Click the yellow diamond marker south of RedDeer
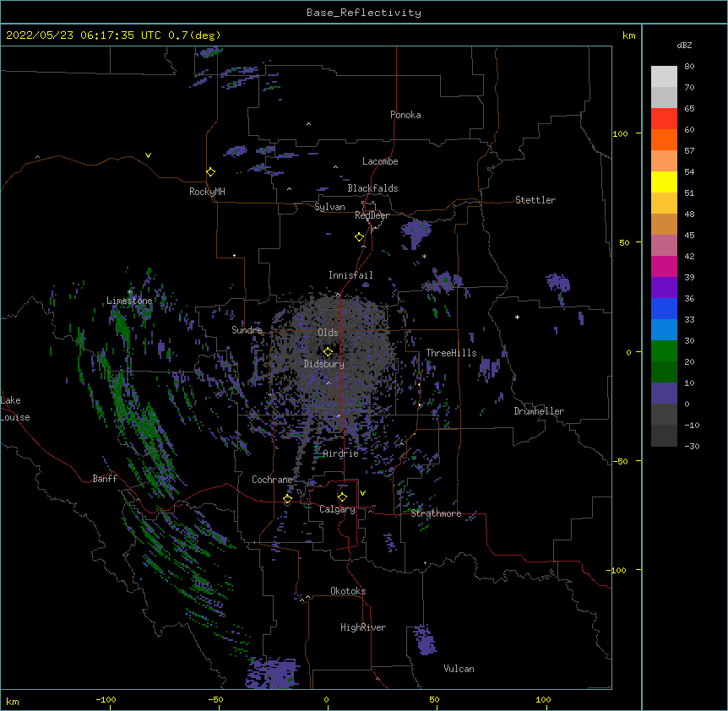 [x=360, y=237]
